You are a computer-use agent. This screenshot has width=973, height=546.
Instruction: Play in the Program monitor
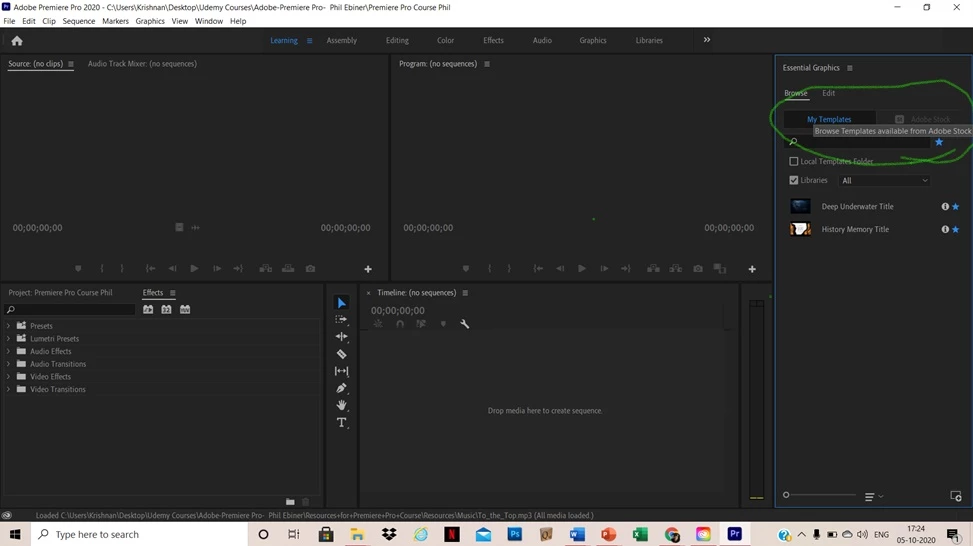(x=581, y=269)
